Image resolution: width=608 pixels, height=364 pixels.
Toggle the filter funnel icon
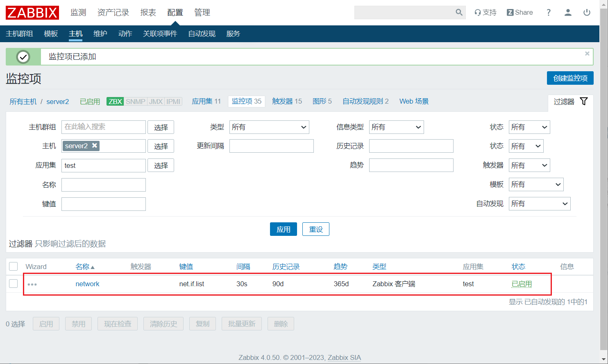584,102
